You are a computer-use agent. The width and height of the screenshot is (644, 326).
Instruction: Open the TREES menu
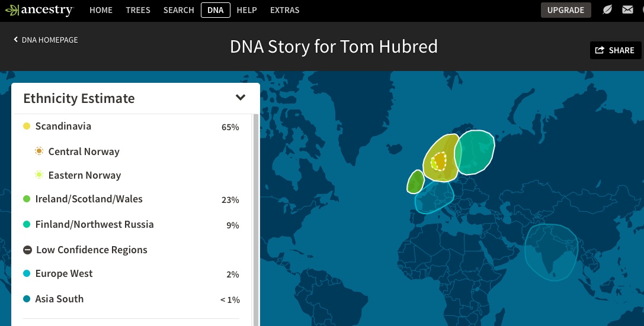pos(138,10)
